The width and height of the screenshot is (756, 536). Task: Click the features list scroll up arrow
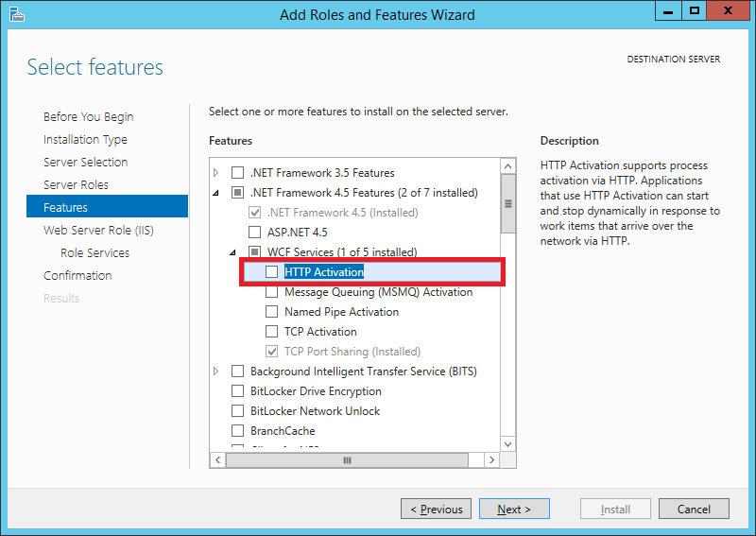[507, 166]
